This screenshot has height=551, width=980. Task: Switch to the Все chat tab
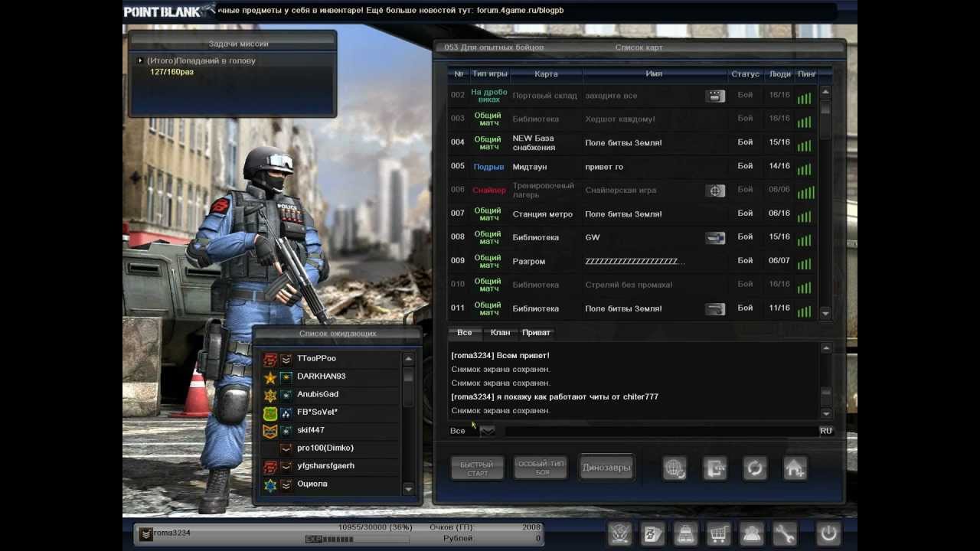464,333
